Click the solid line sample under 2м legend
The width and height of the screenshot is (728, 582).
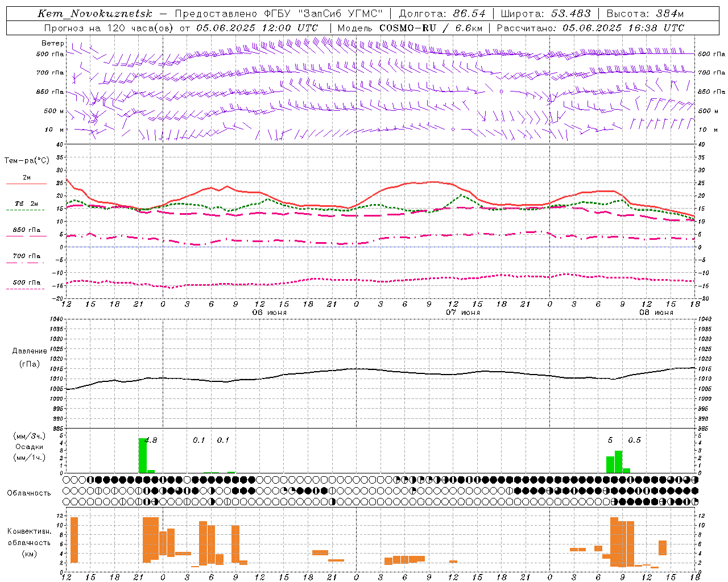26,184
